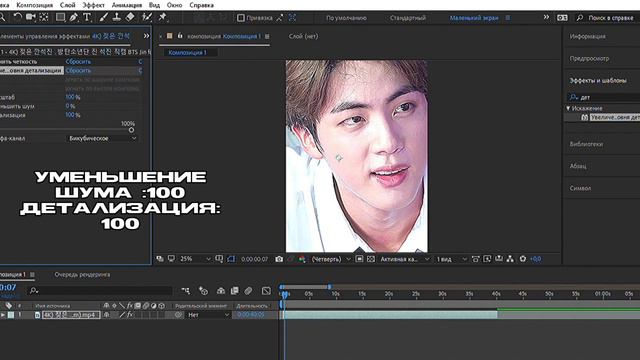Select the Clone Stamp tool
640x360 pixels.
pos(117,17)
